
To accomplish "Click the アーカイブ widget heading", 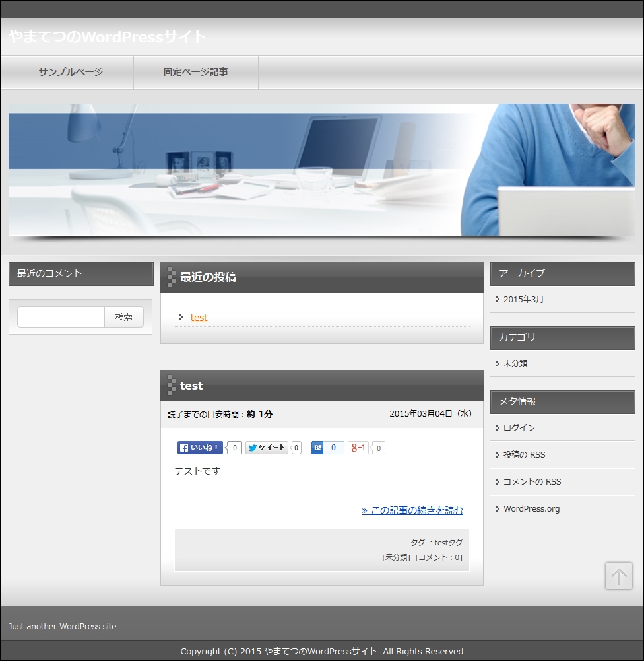I will 563,273.
